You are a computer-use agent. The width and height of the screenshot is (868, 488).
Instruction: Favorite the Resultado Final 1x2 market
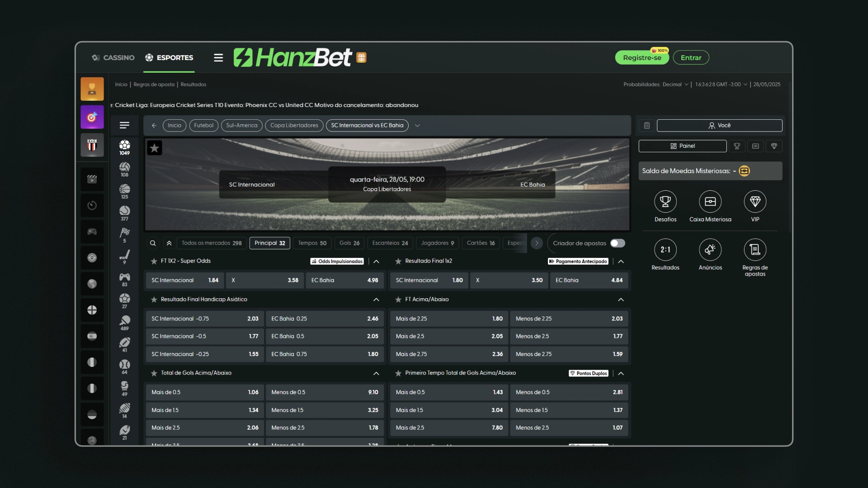coord(398,261)
